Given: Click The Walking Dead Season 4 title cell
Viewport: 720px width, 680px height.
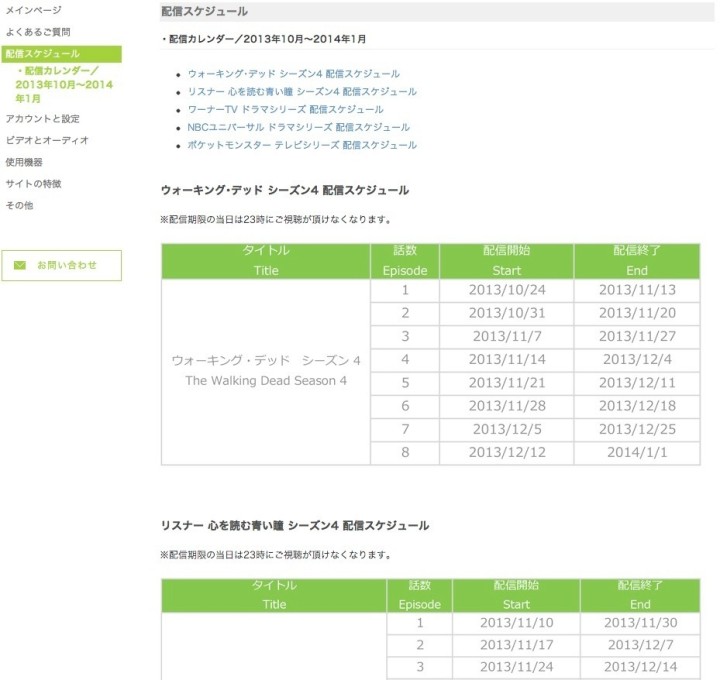Looking at the screenshot, I should [266, 372].
